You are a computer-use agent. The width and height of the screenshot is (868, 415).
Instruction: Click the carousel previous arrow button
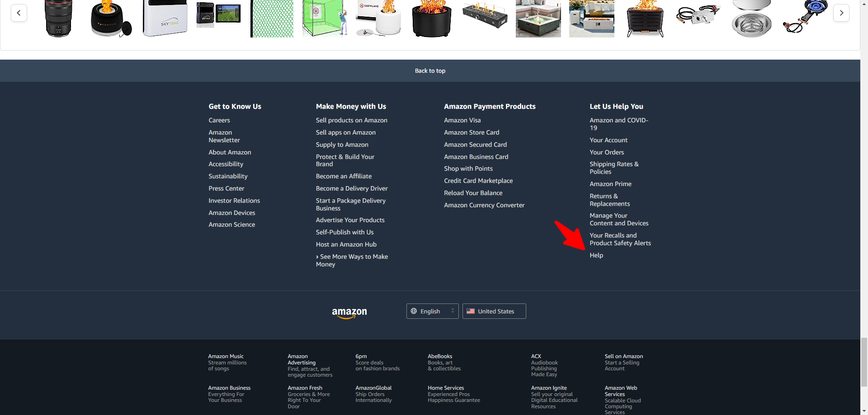click(x=19, y=13)
